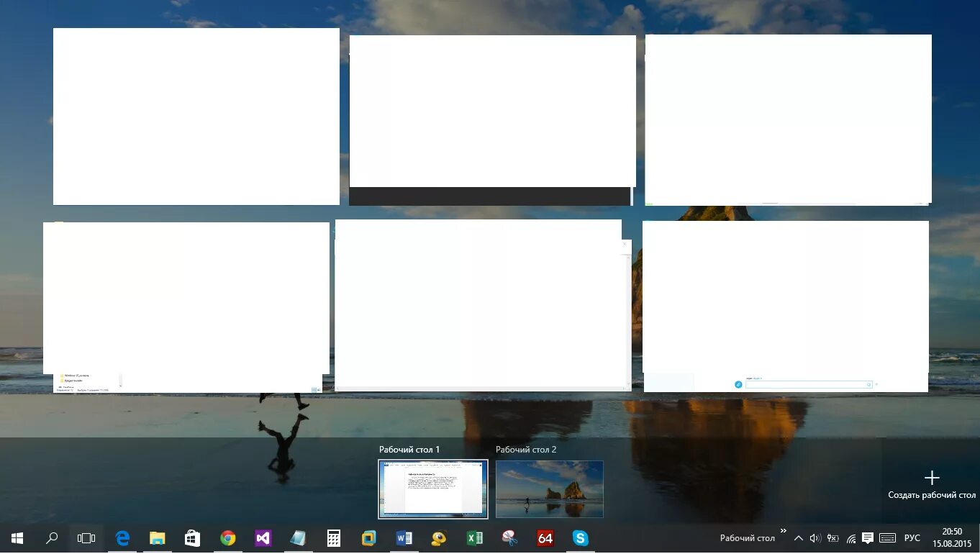Switch to Microsoft Word on taskbar

tap(404, 537)
